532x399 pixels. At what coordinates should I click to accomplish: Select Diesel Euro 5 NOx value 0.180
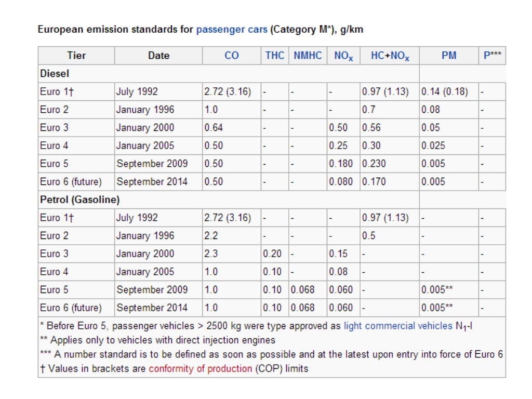coord(341,164)
